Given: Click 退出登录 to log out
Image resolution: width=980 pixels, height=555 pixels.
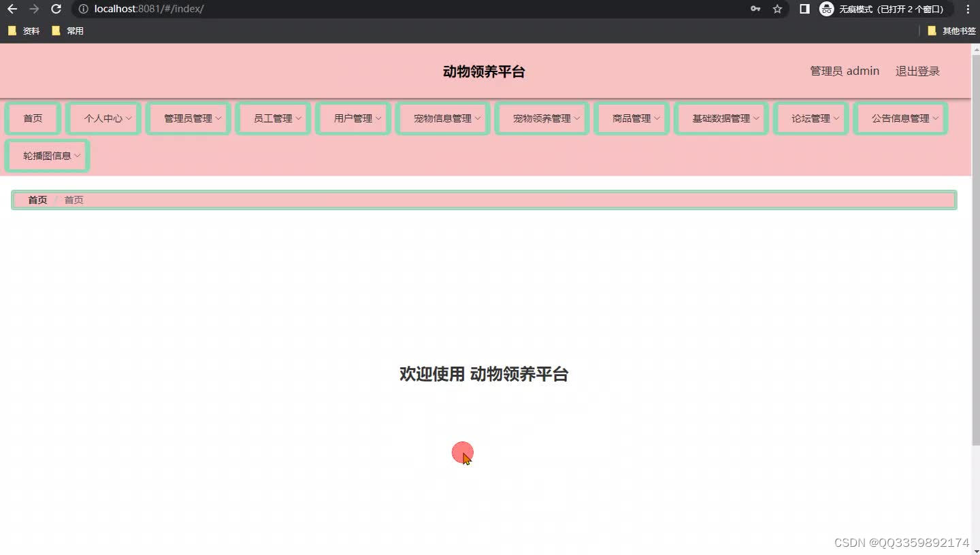Looking at the screenshot, I should (x=917, y=71).
